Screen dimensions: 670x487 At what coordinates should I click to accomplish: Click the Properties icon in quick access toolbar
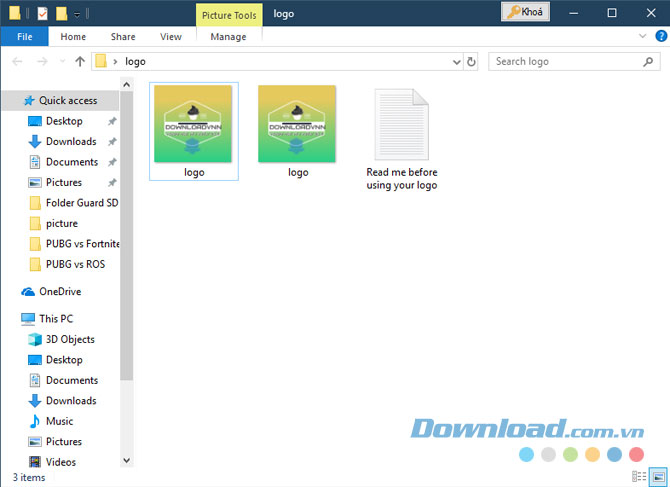41,13
